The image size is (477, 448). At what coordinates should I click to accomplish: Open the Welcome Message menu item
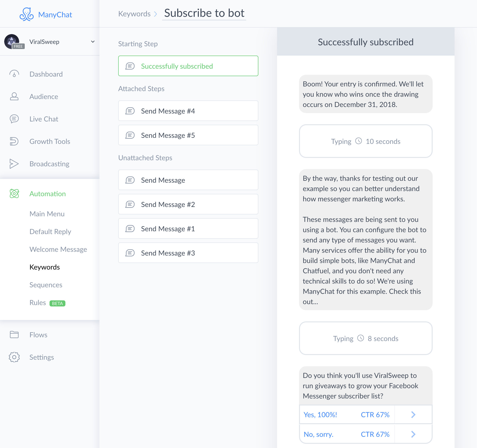click(x=58, y=249)
